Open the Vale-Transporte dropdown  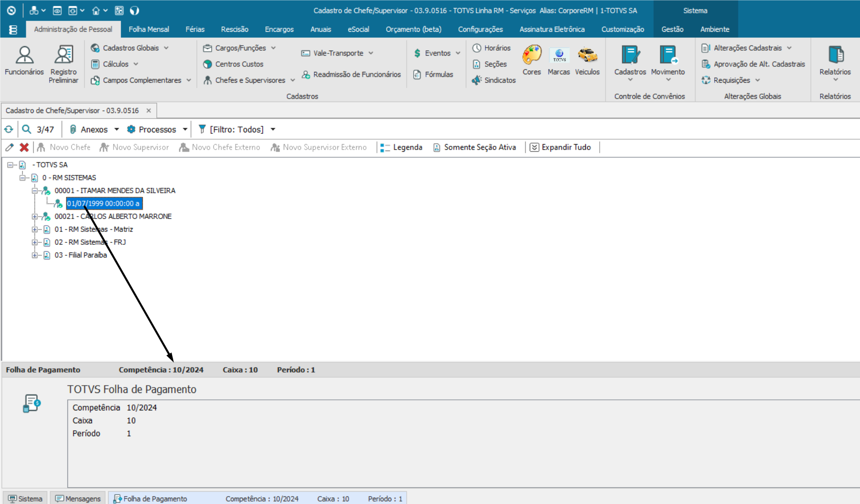click(337, 53)
